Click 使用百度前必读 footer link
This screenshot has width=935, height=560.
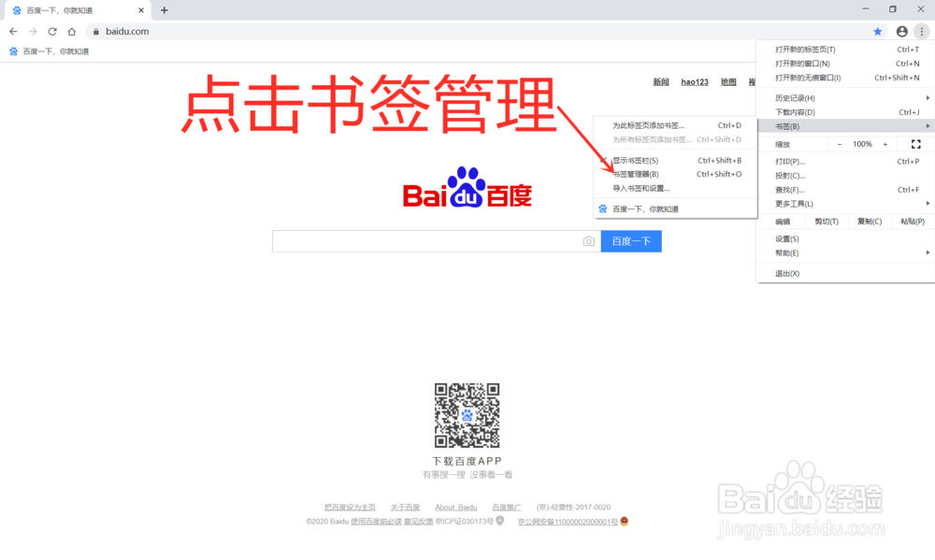click(x=376, y=522)
